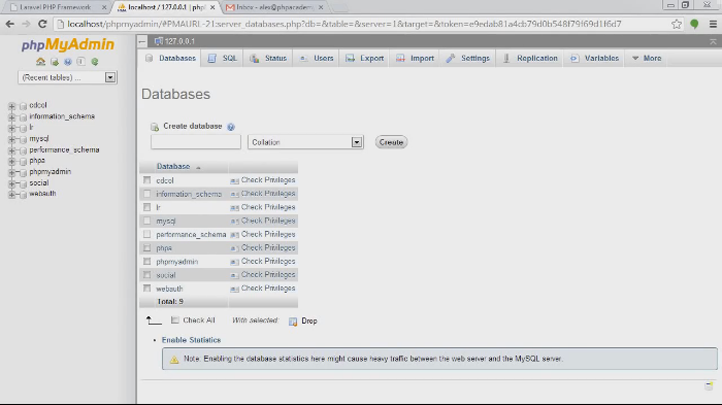Click the log out icon in sidebar
This screenshot has width=722, height=405.
54,62
